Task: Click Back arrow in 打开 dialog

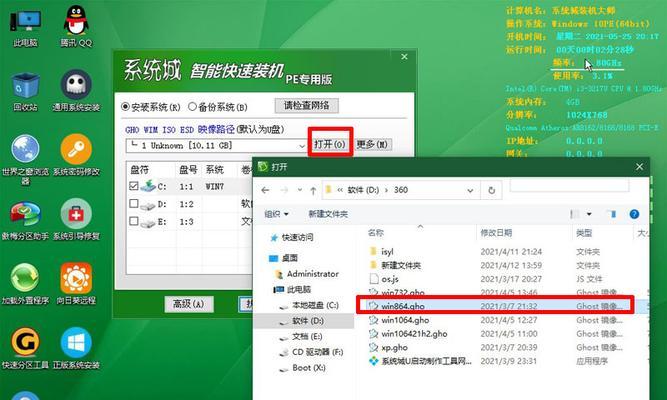Action: click(265, 190)
